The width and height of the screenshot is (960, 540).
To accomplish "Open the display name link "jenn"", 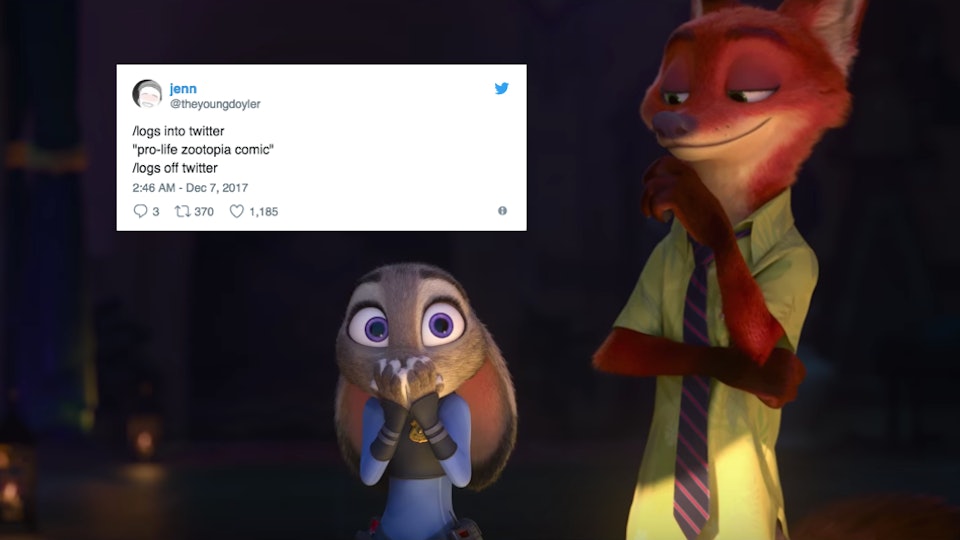I will point(183,89).
